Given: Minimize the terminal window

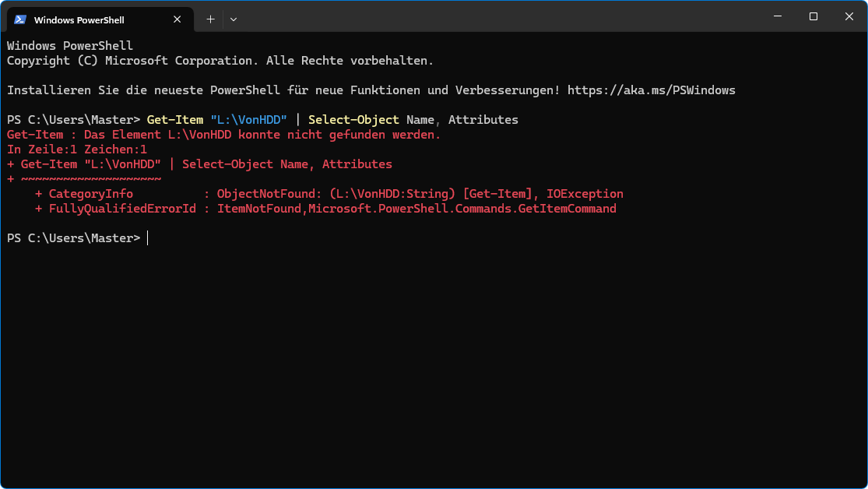Looking at the screenshot, I should click(x=778, y=16).
